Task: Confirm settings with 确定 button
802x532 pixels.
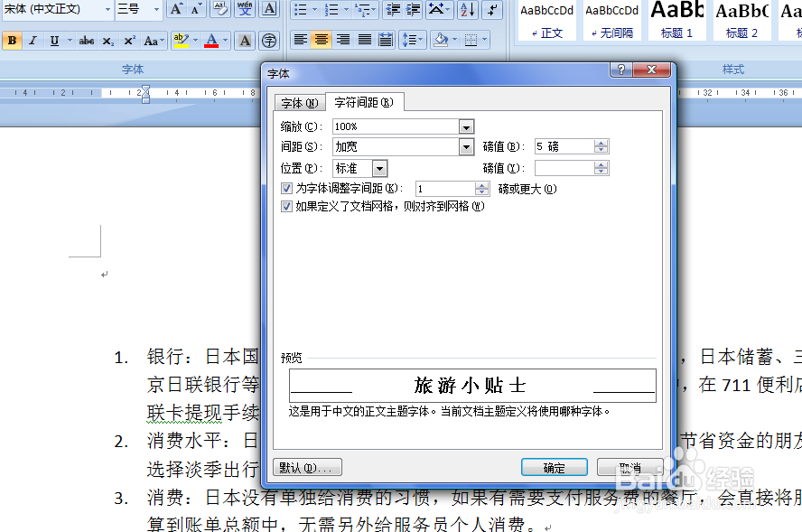Action: click(554, 467)
